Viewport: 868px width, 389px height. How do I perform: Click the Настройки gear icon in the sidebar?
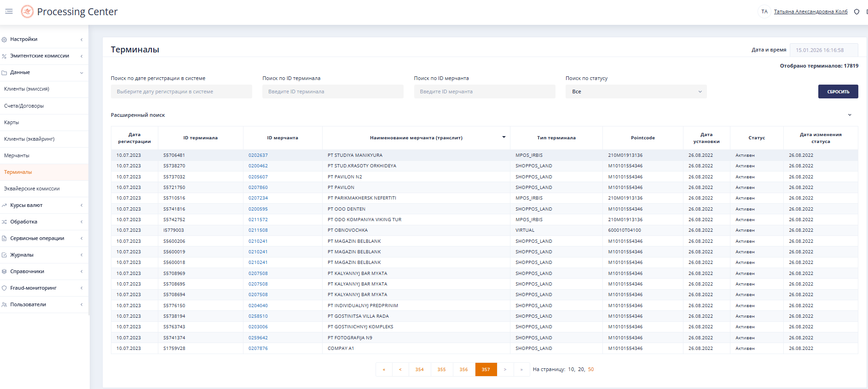[x=4, y=40]
